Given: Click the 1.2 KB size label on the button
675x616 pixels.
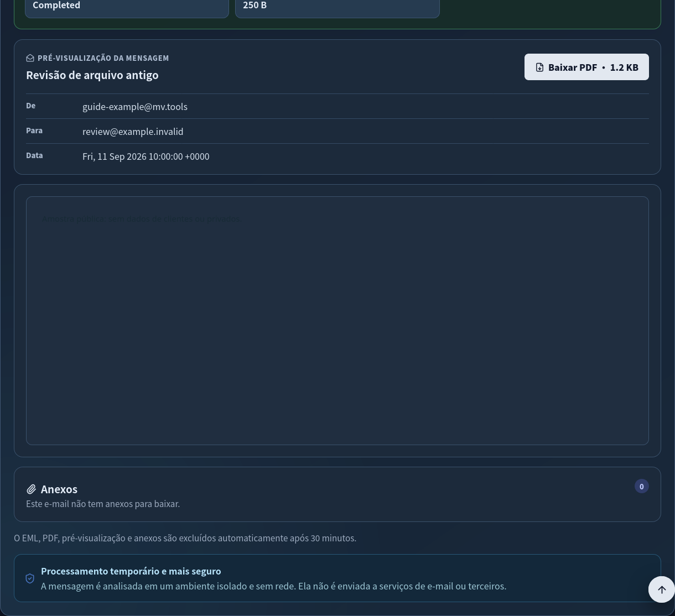Looking at the screenshot, I should [624, 67].
